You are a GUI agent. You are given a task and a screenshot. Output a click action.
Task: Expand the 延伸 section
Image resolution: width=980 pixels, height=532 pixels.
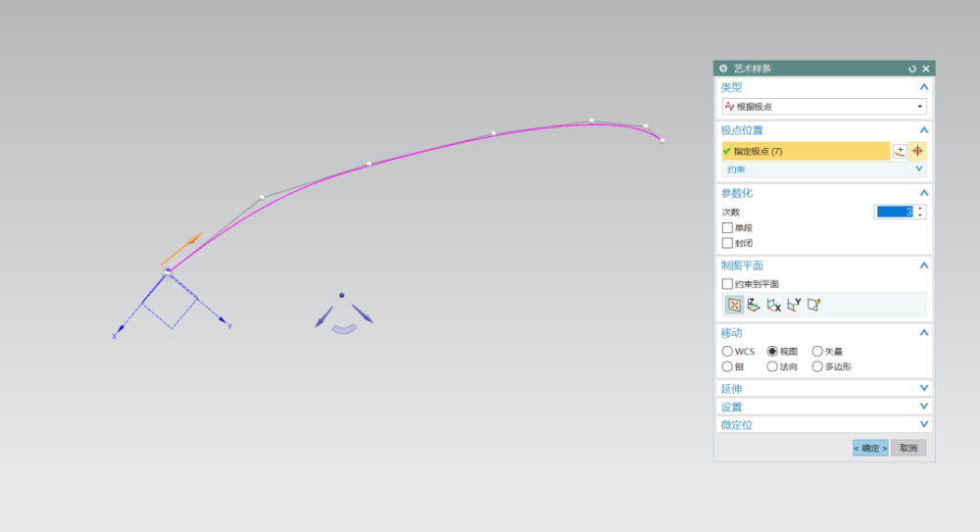coord(824,389)
